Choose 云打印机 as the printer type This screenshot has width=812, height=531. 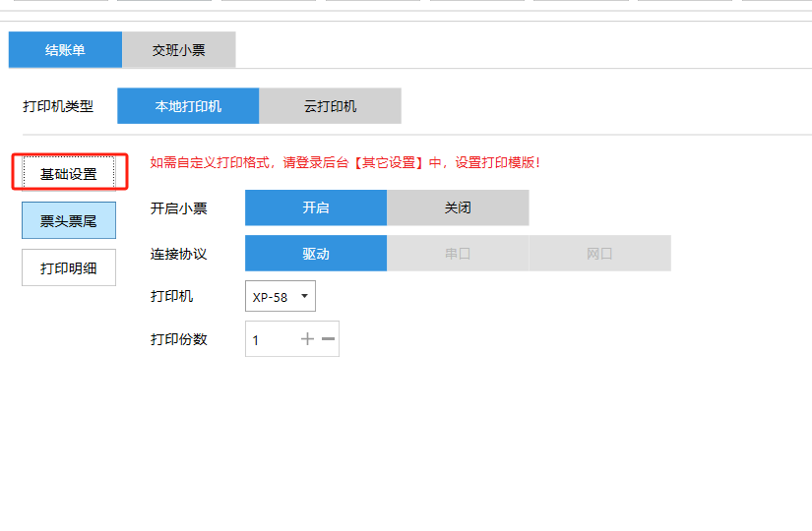pos(330,106)
